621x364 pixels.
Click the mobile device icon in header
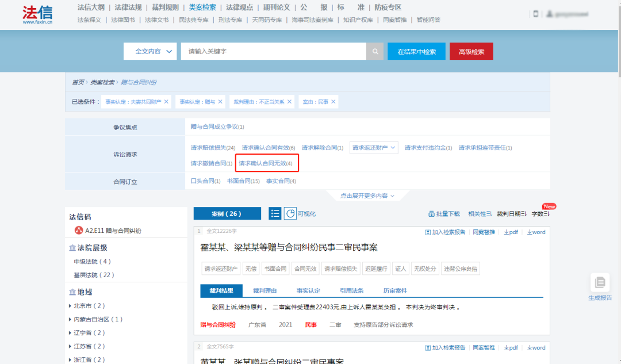535,14
